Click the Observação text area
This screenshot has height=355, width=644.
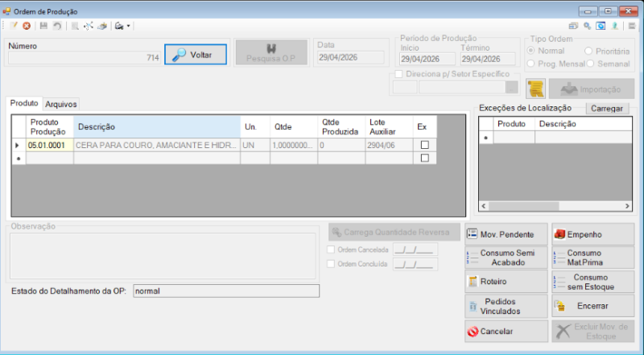click(x=163, y=256)
